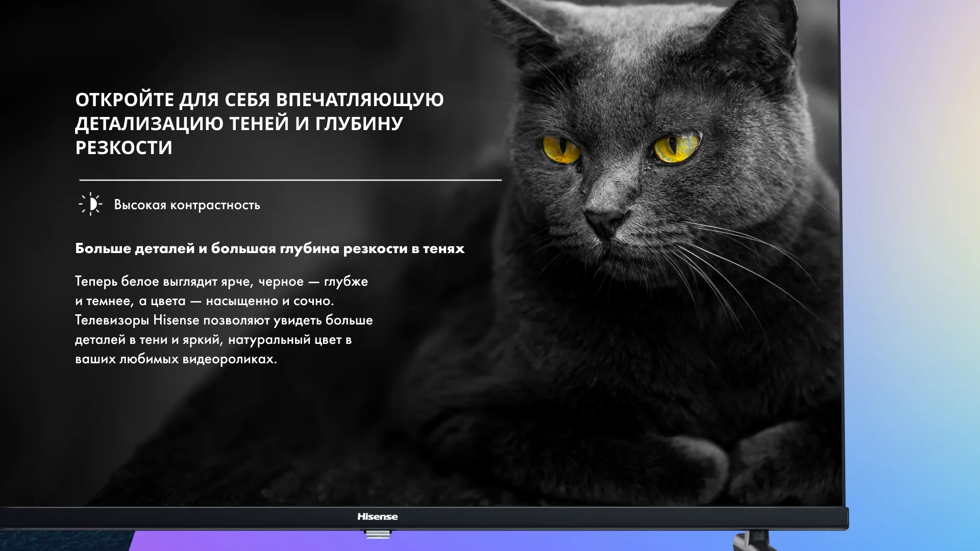Image resolution: width=980 pixels, height=551 pixels.
Task: Click the cat's right yellow eye
Action: click(x=677, y=147)
